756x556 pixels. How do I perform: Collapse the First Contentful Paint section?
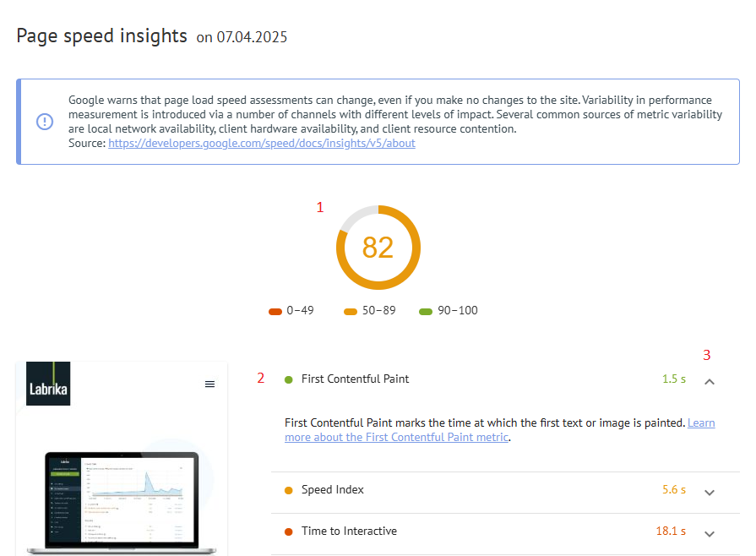[x=710, y=381]
